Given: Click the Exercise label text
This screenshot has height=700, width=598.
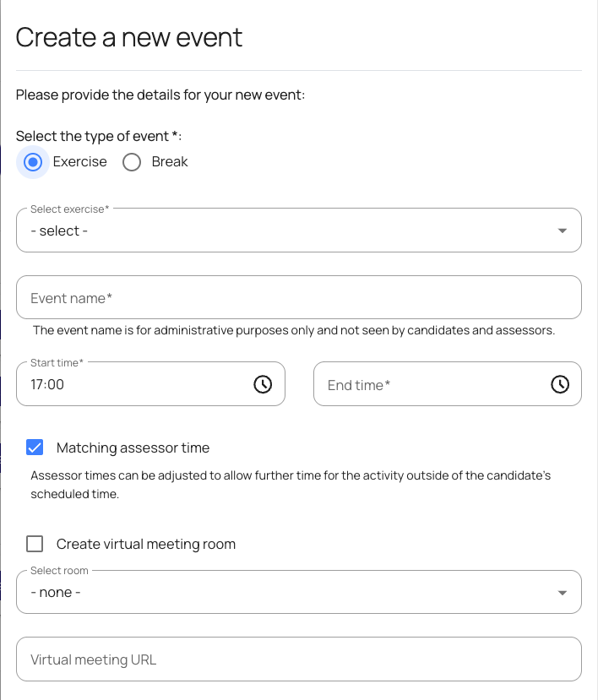Looking at the screenshot, I should point(79,162).
